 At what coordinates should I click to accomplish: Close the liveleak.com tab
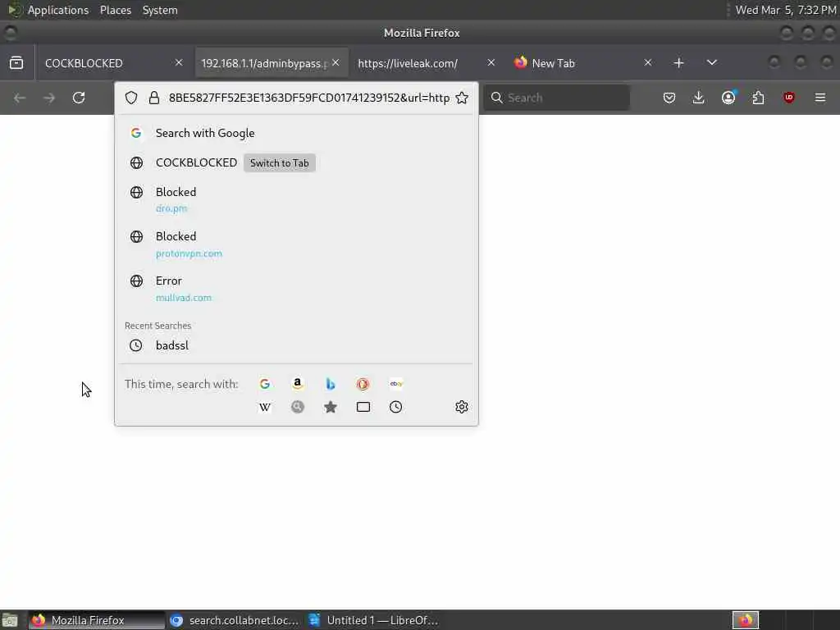pyautogui.click(x=491, y=62)
